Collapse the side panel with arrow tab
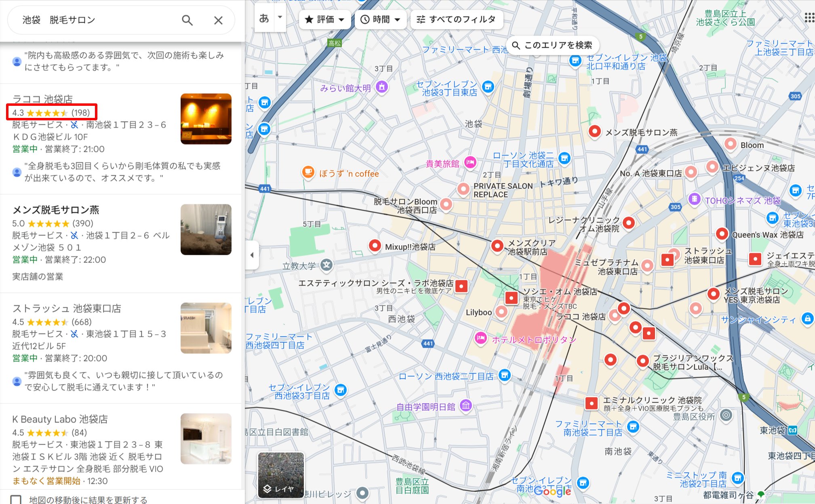 pyautogui.click(x=252, y=255)
